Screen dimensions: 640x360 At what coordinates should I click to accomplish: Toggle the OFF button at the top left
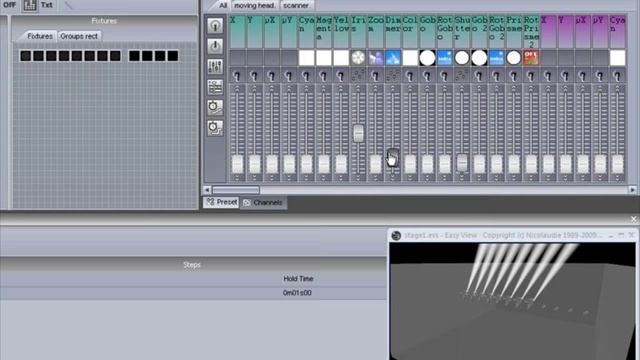(x=9, y=5)
